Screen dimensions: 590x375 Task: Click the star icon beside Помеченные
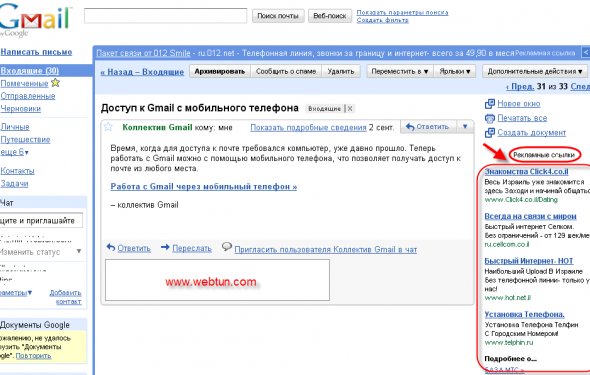55,82
